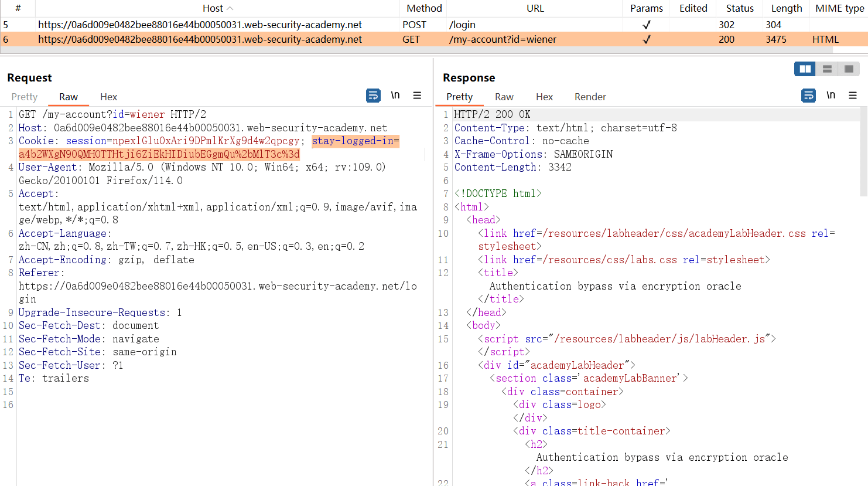Screen dimensions: 868x486
Task: Switch to side-by-side layout view
Action: pyautogui.click(x=805, y=69)
